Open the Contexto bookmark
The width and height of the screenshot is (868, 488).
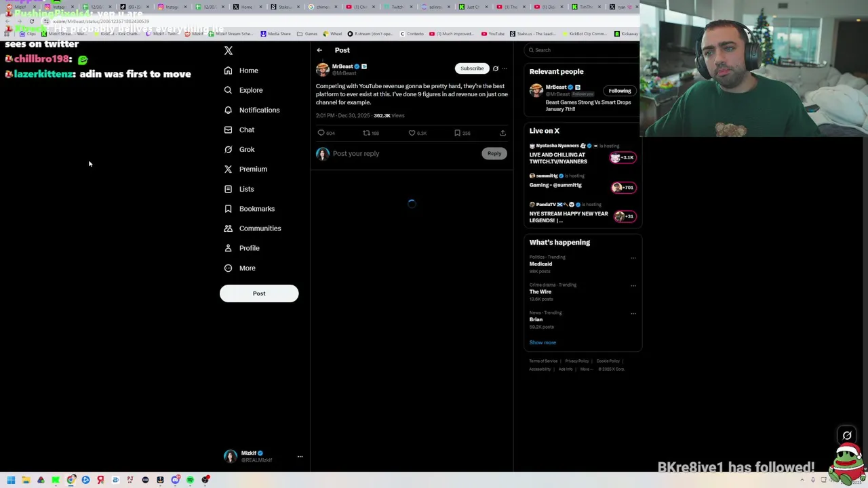[x=412, y=34]
